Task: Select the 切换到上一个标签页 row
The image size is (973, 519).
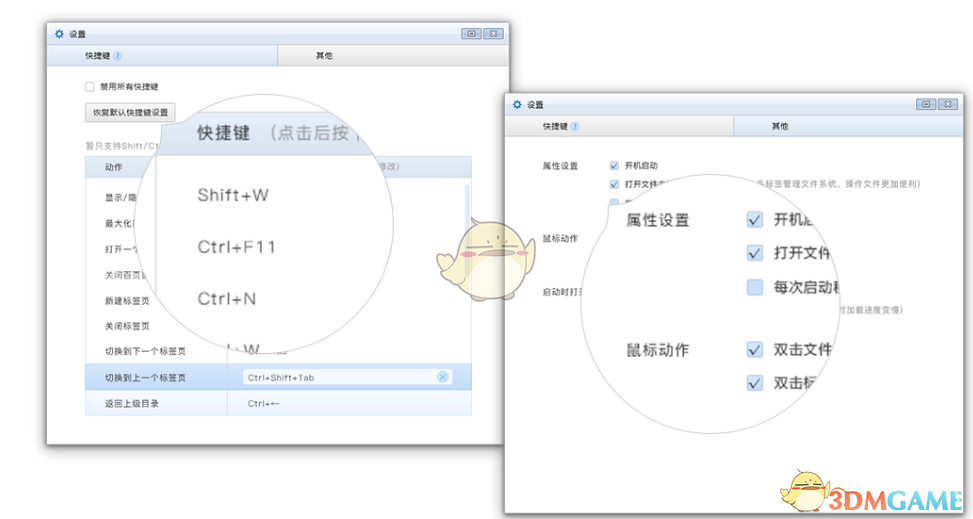Action: point(278,377)
